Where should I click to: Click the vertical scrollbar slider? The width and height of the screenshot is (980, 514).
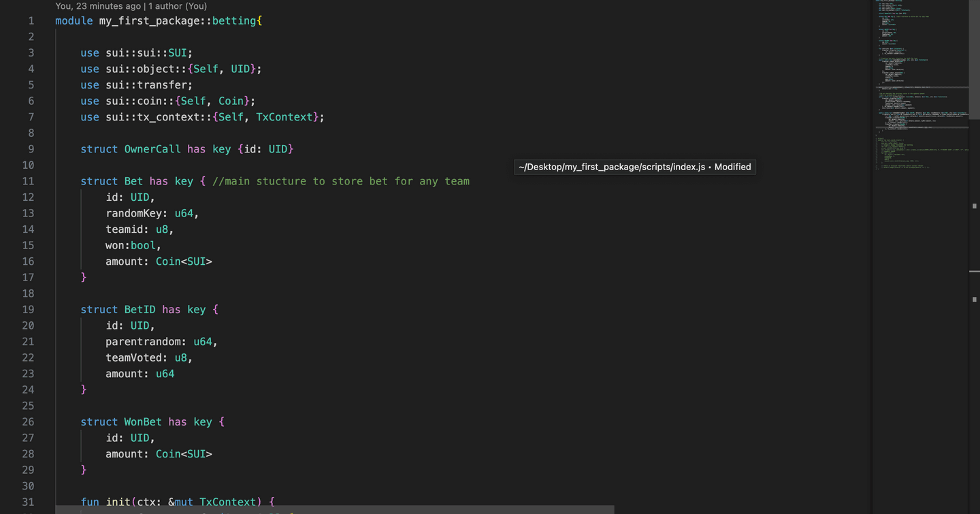[x=974, y=60]
